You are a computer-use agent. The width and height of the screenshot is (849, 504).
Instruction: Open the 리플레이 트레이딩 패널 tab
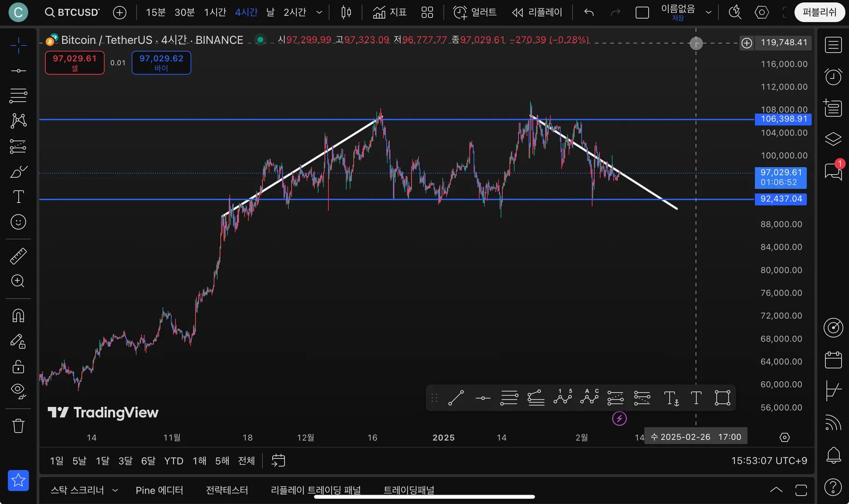click(316, 490)
